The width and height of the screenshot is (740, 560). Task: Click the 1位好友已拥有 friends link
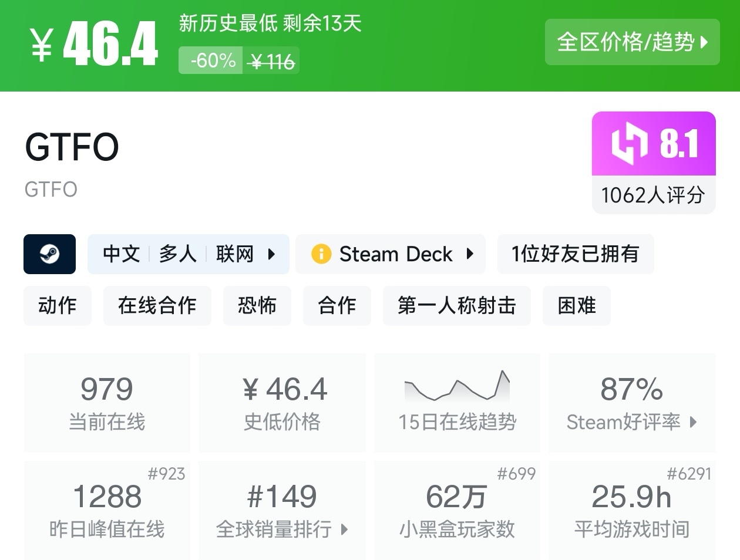(x=575, y=254)
